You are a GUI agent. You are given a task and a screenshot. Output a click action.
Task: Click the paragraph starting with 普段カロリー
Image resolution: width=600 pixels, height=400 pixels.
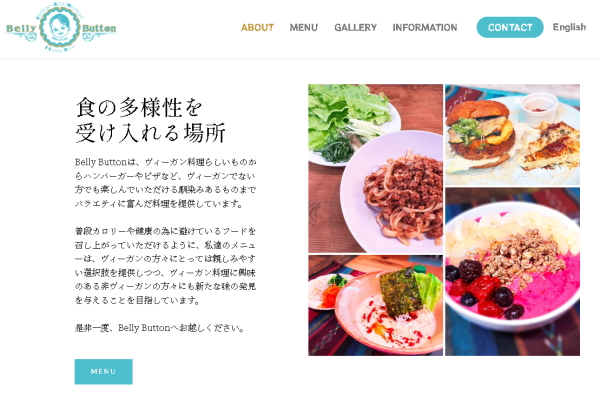coord(165,266)
